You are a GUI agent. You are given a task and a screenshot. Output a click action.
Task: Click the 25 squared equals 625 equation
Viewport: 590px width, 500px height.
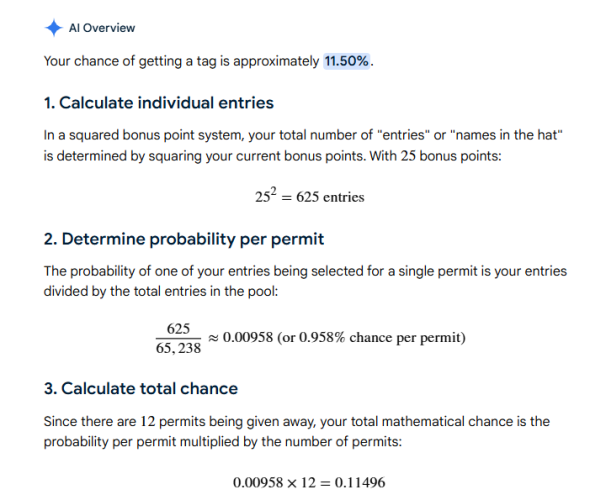[x=309, y=196]
